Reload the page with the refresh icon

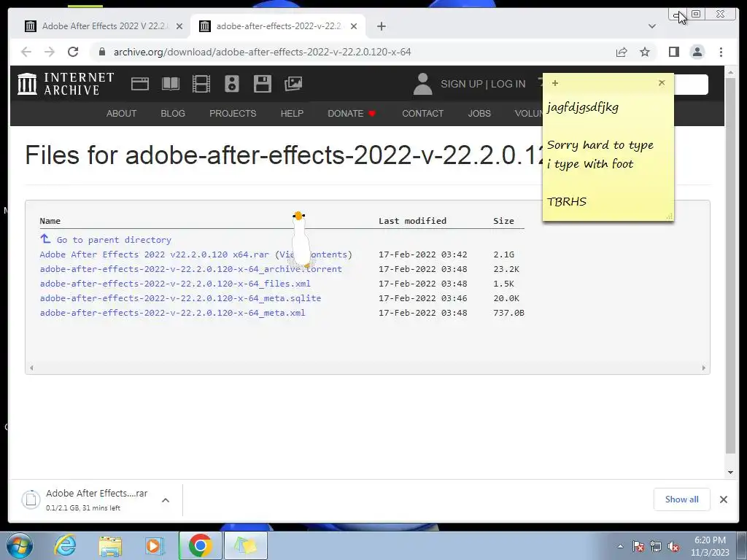click(73, 52)
